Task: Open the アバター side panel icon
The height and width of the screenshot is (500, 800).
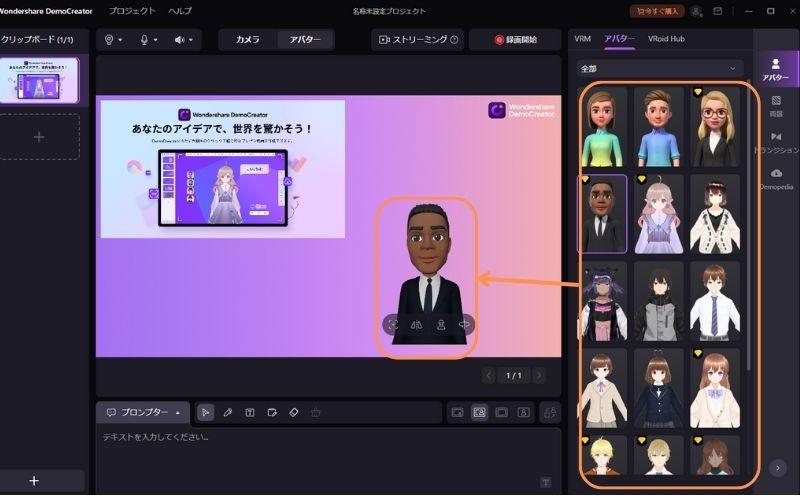Action: [x=776, y=69]
